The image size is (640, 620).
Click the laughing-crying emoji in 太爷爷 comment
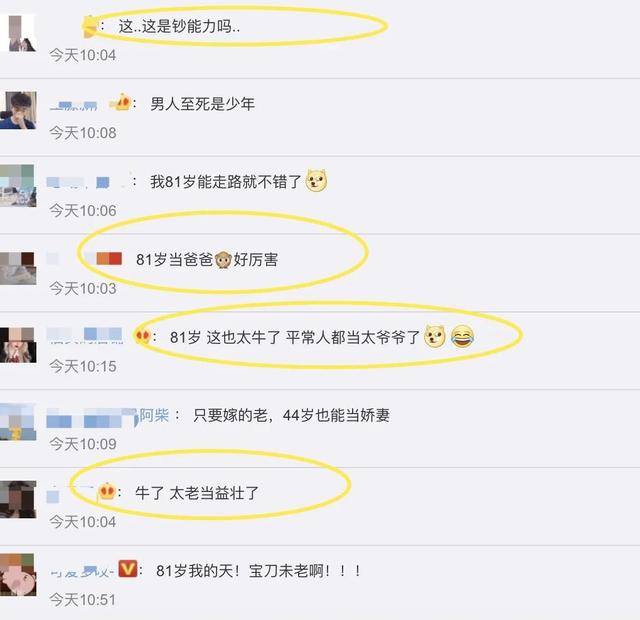click(462, 336)
